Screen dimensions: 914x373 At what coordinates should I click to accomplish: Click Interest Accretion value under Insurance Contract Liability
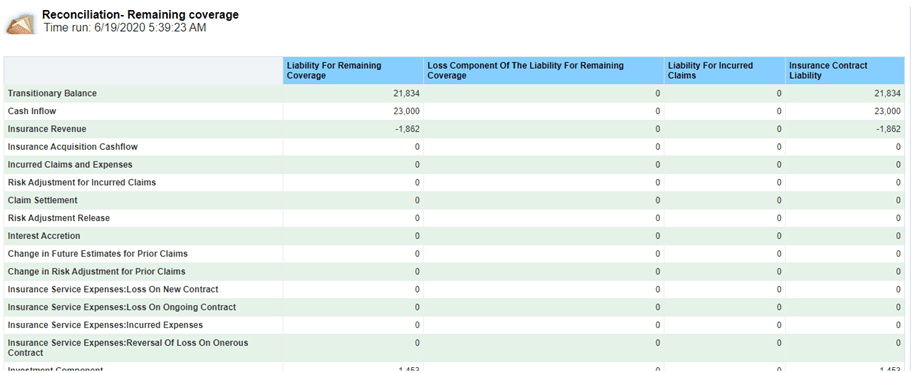click(x=898, y=236)
